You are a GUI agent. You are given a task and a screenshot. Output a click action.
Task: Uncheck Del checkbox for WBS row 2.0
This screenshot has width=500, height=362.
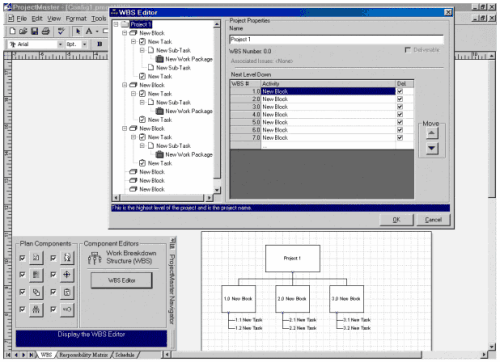400,99
